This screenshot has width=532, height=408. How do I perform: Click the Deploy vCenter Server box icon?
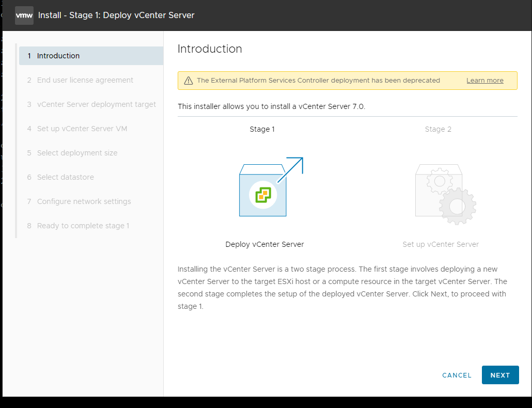tap(271, 186)
